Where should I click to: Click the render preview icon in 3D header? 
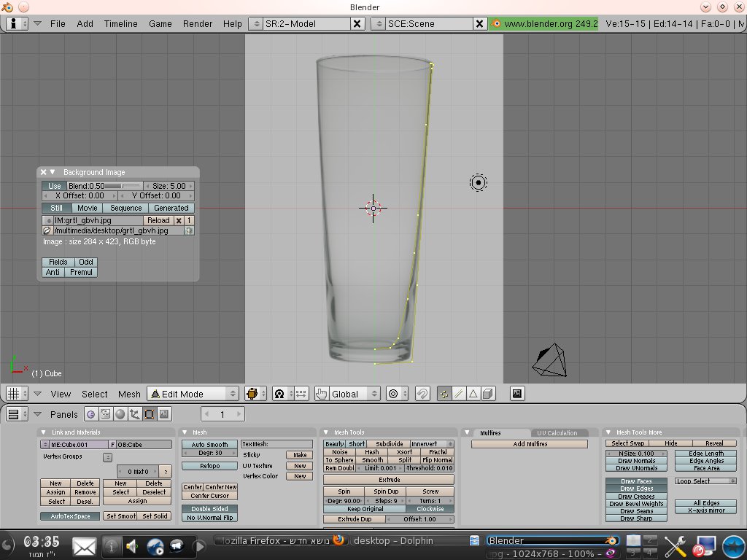[x=517, y=394]
